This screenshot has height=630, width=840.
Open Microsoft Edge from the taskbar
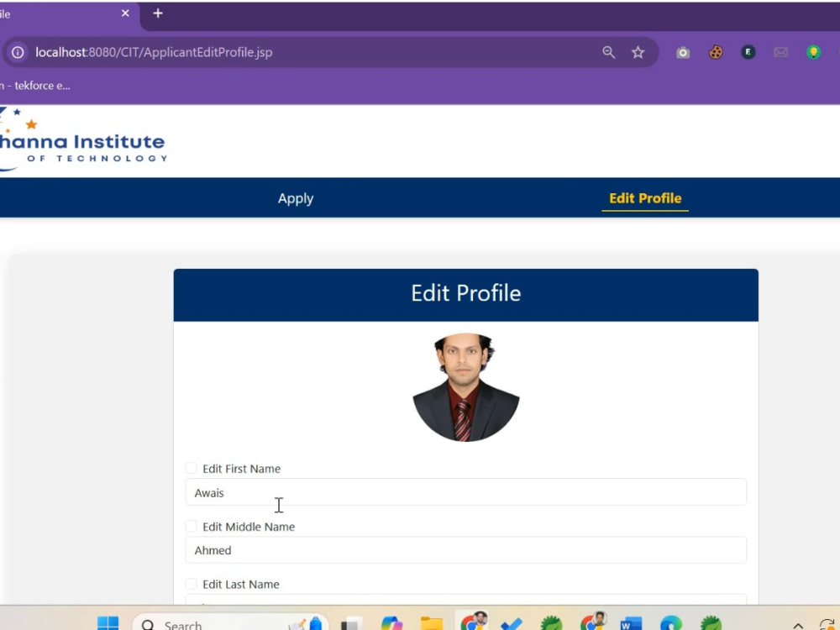pos(670,623)
